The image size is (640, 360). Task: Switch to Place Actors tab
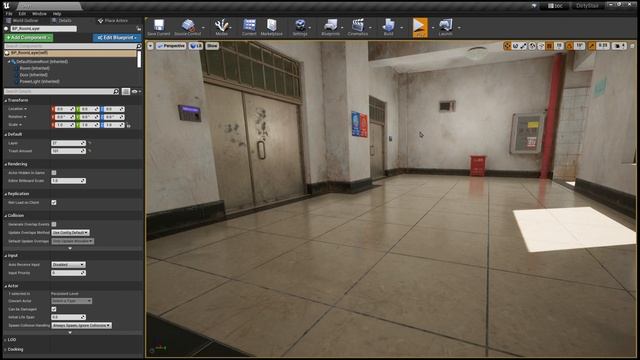click(x=113, y=20)
